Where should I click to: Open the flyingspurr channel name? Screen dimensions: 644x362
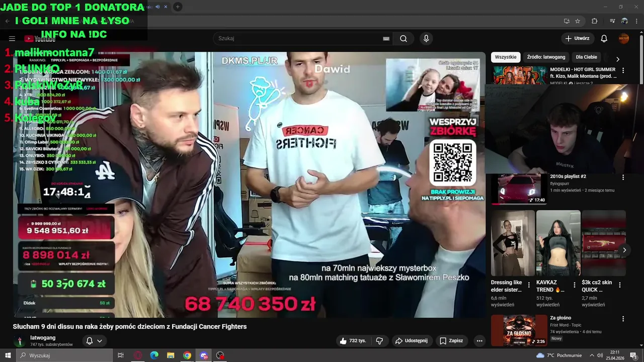click(x=559, y=184)
